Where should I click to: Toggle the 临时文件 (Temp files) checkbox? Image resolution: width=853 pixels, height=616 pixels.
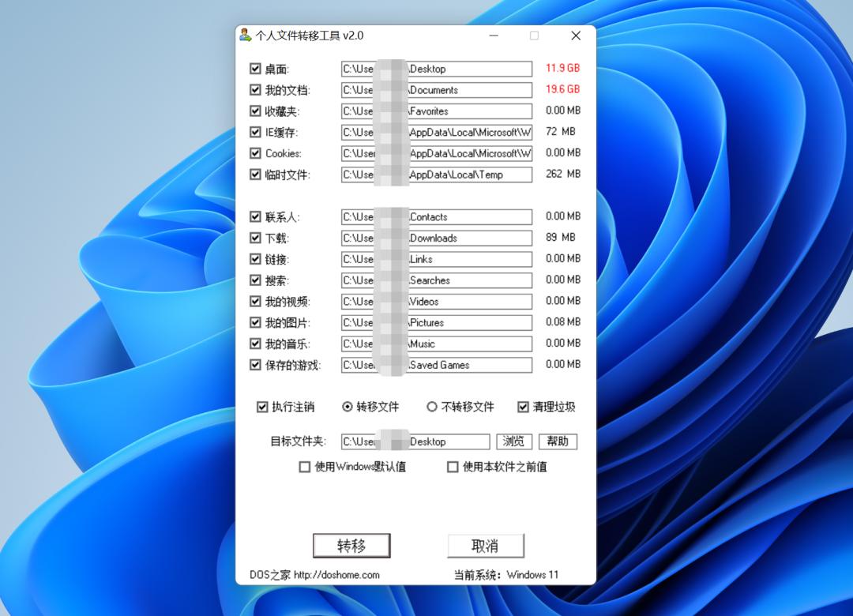click(x=255, y=175)
